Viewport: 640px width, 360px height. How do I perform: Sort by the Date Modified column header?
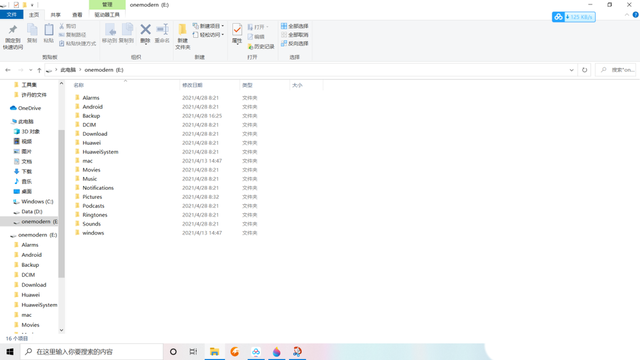click(209, 85)
